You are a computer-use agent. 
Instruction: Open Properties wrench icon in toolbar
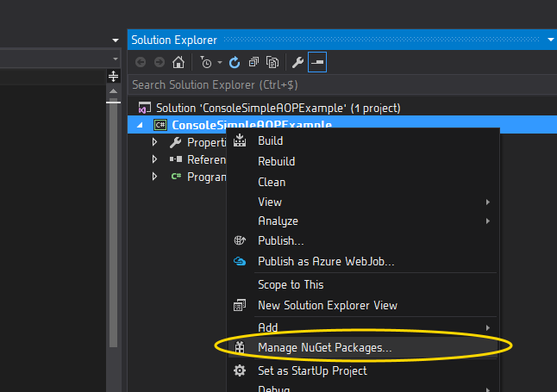(297, 63)
